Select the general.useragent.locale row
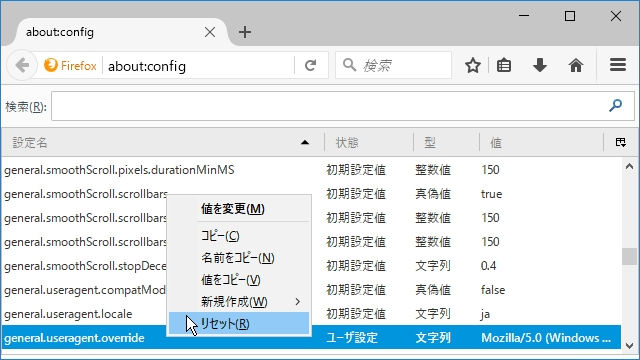Screen dimensions: 640x360 tap(311, 314)
